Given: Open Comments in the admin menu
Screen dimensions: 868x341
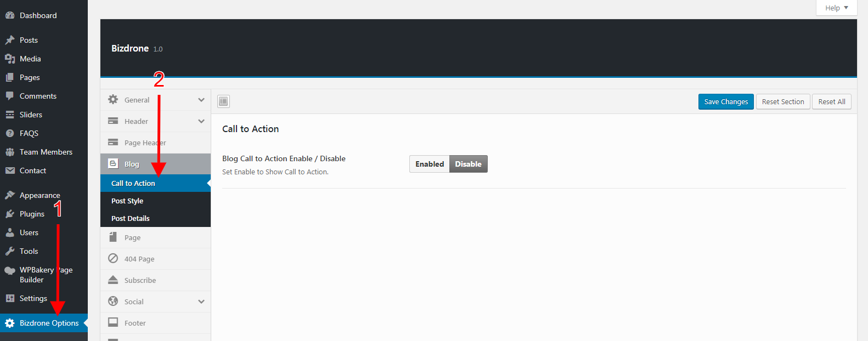Looking at the screenshot, I should pos(44,96).
